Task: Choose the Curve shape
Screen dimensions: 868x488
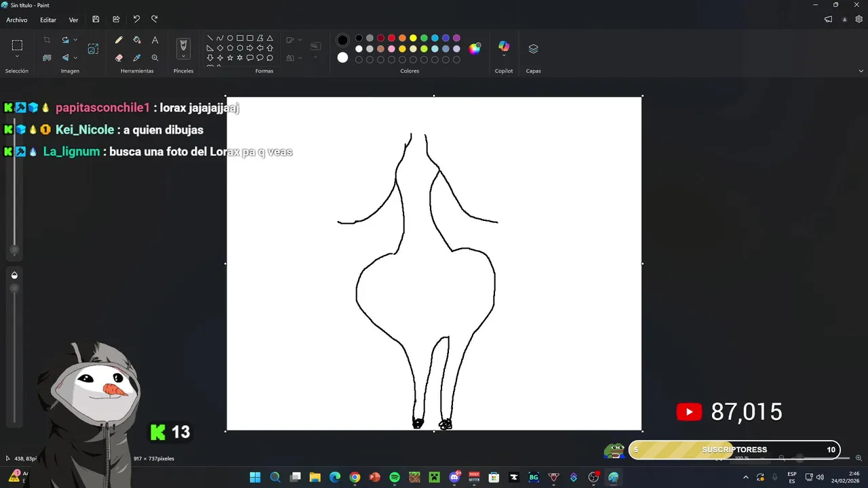Action: [220, 38]
